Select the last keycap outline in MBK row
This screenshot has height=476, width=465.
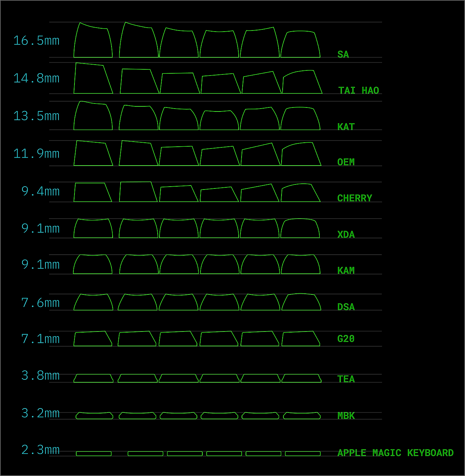302,416
